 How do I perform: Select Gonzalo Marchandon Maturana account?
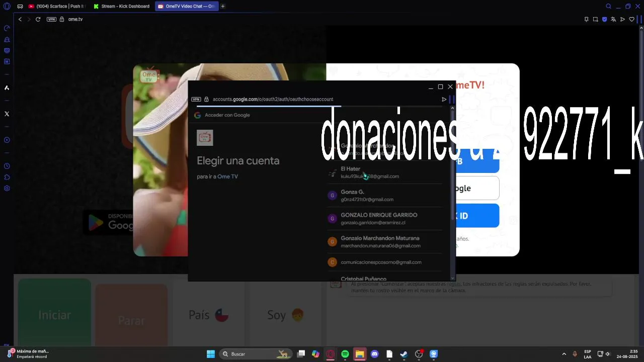(385, 242)
